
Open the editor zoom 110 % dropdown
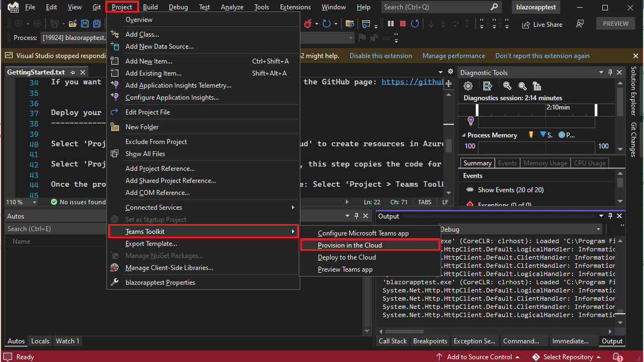click(x=35, y=202)
